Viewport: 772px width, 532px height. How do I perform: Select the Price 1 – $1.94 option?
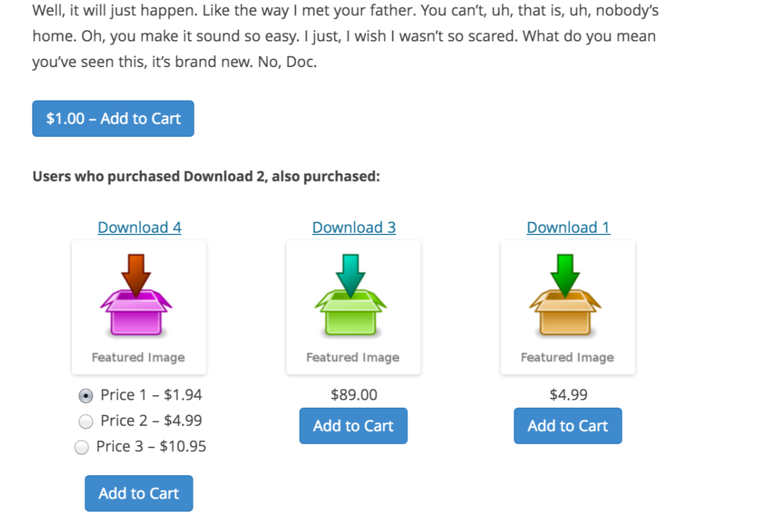click(85, 396)
